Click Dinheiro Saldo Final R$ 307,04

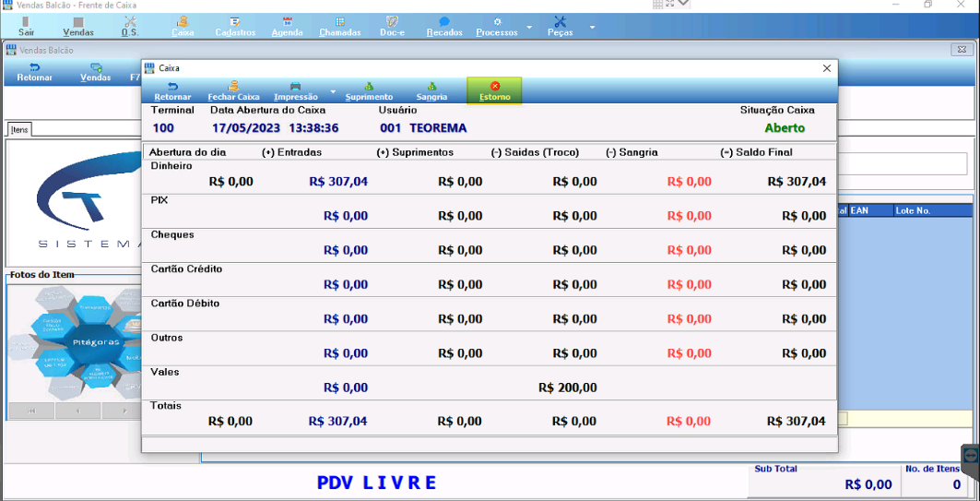[797, 182]
